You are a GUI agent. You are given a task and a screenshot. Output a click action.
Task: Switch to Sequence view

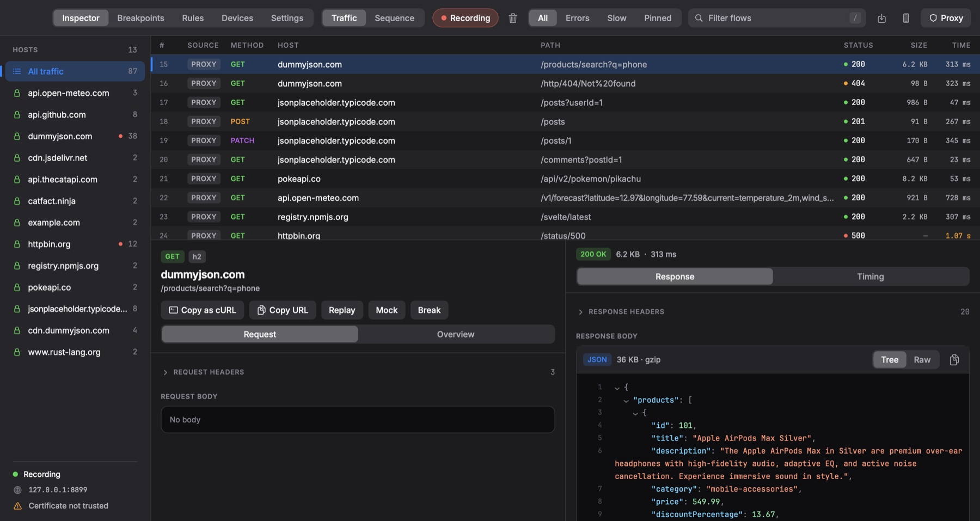(394, 18)
